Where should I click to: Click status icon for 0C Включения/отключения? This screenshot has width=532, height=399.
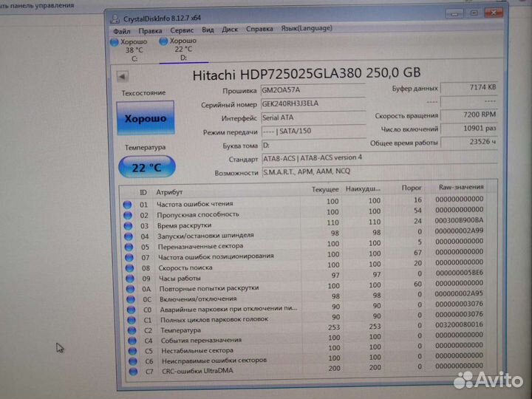tap(130, 299)
